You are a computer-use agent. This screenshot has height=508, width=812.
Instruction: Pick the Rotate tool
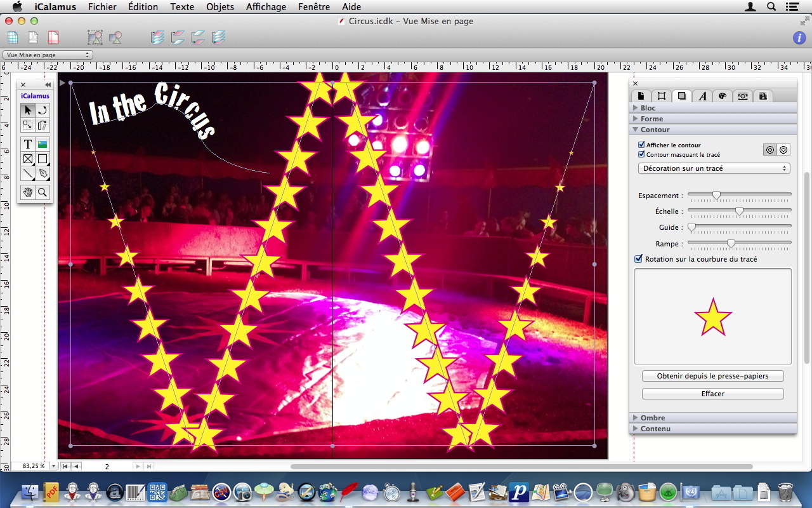(x=43, y=110)
